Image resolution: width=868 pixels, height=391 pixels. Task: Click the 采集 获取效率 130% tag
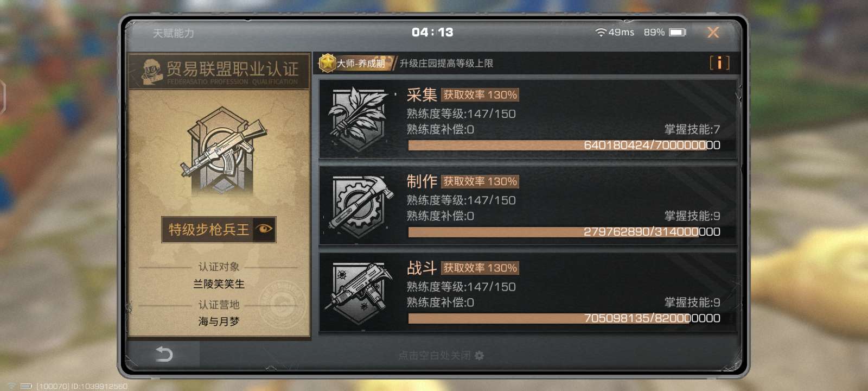tap(480, 95)
